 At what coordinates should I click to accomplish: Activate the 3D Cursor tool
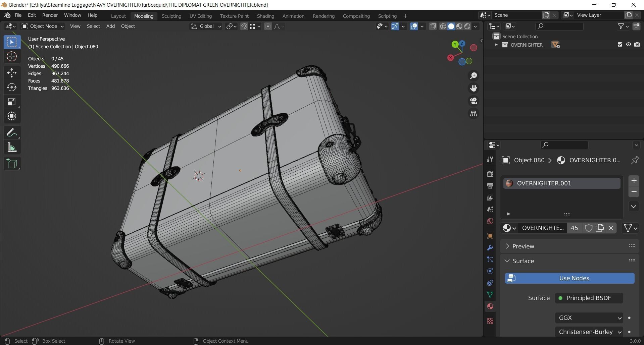pos(12,57)
